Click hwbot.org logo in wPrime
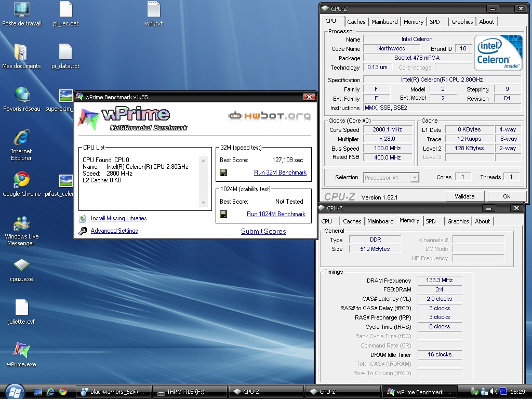Screen dimensions: 532x399 pyautogui.click(x=270, y=116)
